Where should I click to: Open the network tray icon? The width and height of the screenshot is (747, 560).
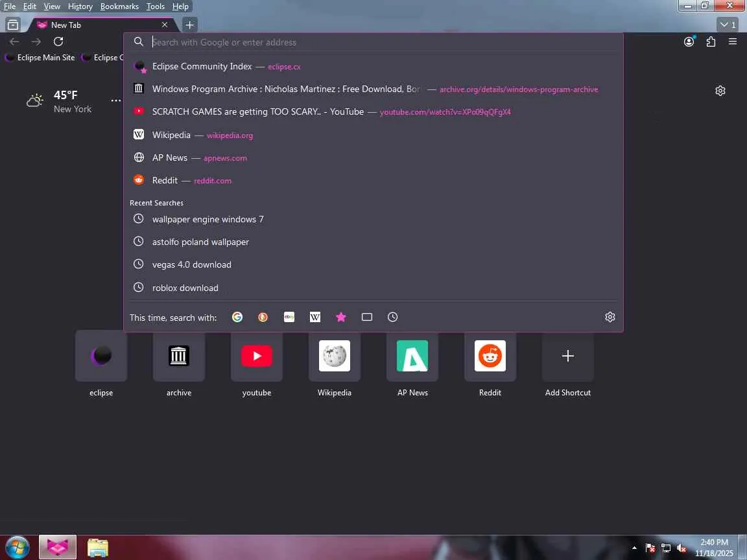(666, 548)
